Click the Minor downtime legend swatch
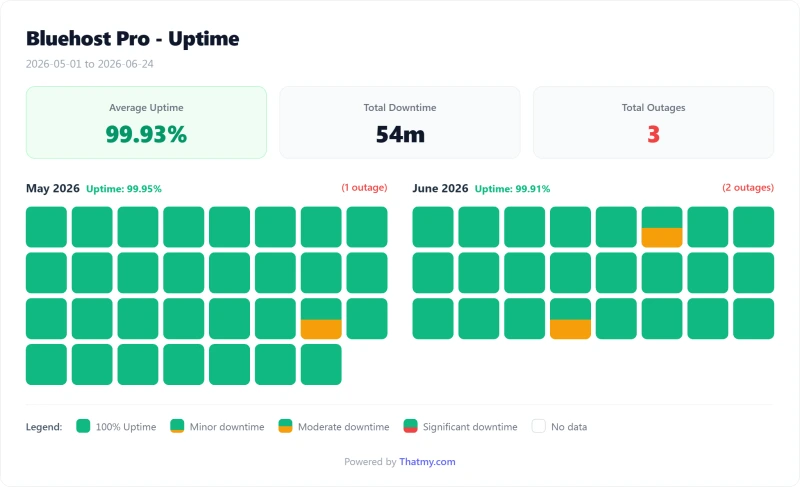This screenshot has width=800, height=487. (x=177, y=426)
